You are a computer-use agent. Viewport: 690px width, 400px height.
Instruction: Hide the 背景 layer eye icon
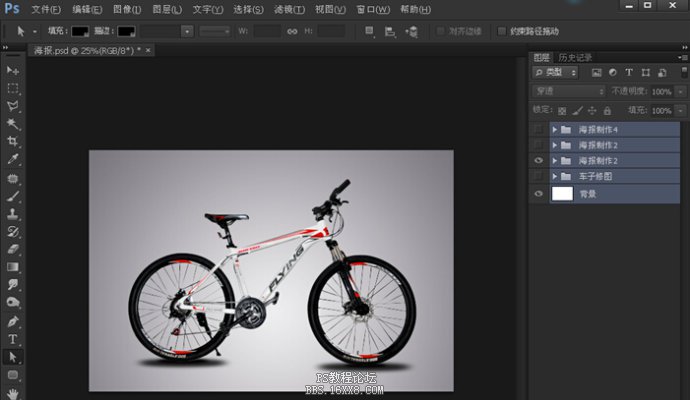point(538,194)
